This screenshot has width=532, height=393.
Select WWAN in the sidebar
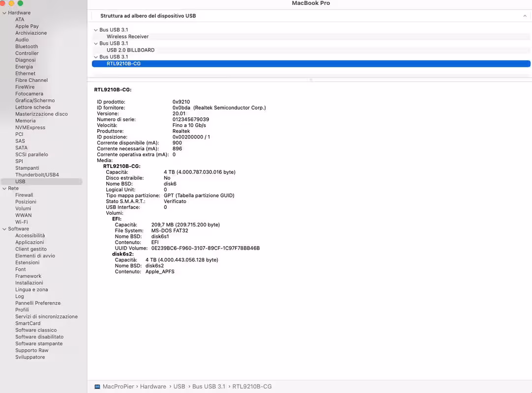(24, 215)
